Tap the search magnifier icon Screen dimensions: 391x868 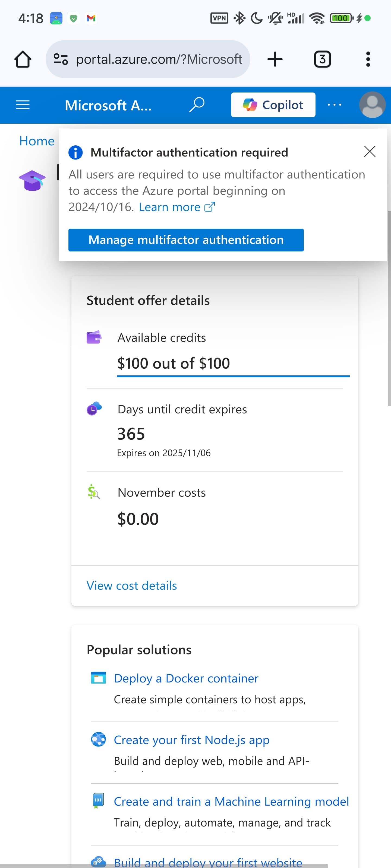(197, 105)
